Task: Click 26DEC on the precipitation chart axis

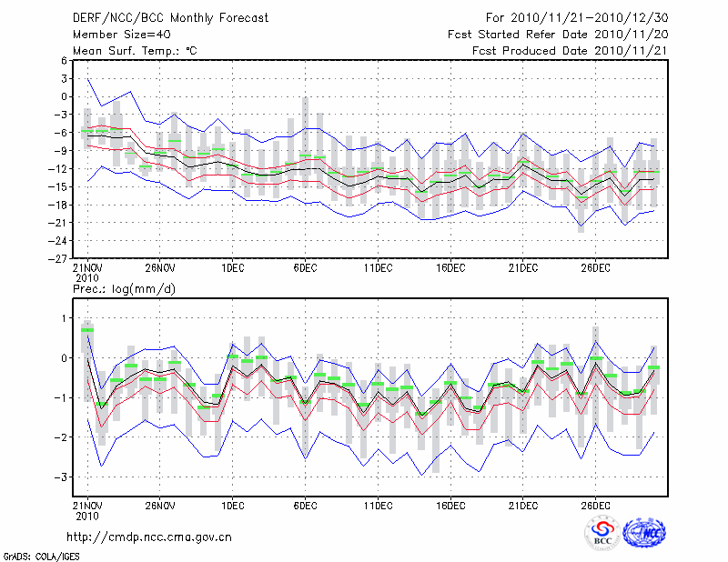Action: click(x=595, y=505)
